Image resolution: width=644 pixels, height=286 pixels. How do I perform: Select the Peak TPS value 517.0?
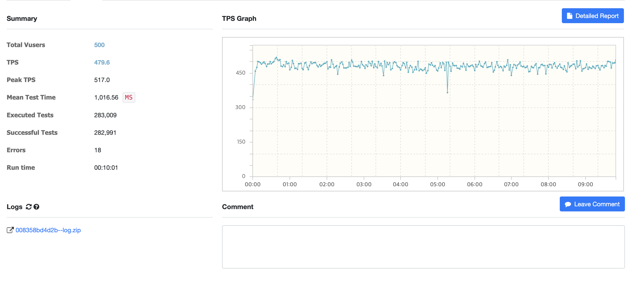point(102,80)
